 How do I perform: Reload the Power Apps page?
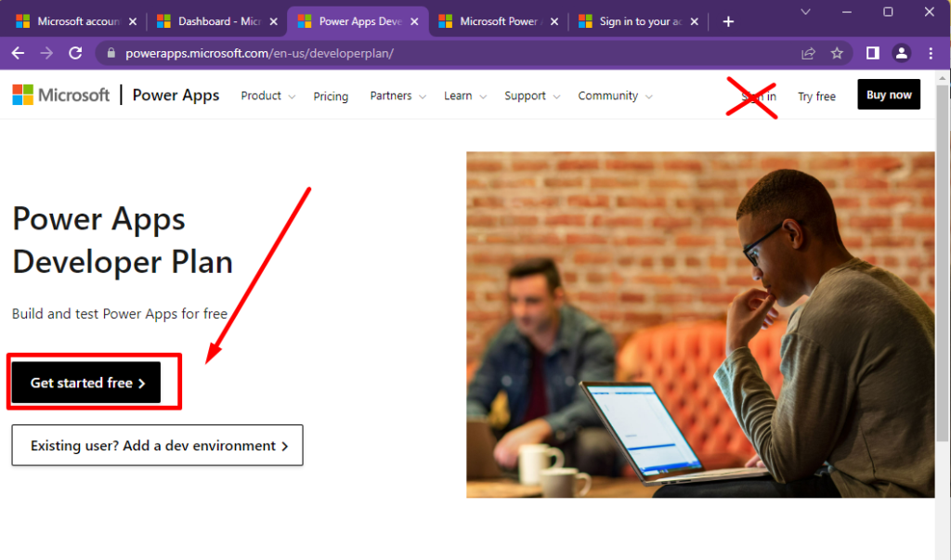tap(75, 53)
